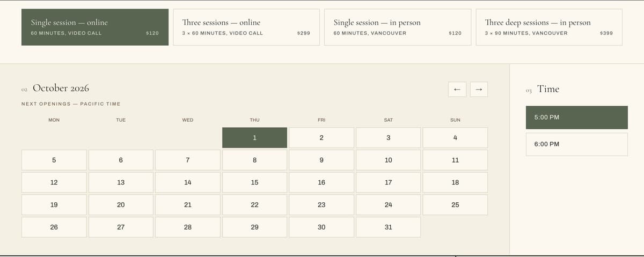644x257 pixels.
Task: Choose date 26 in the calendar
Action: tap(54, 227)
